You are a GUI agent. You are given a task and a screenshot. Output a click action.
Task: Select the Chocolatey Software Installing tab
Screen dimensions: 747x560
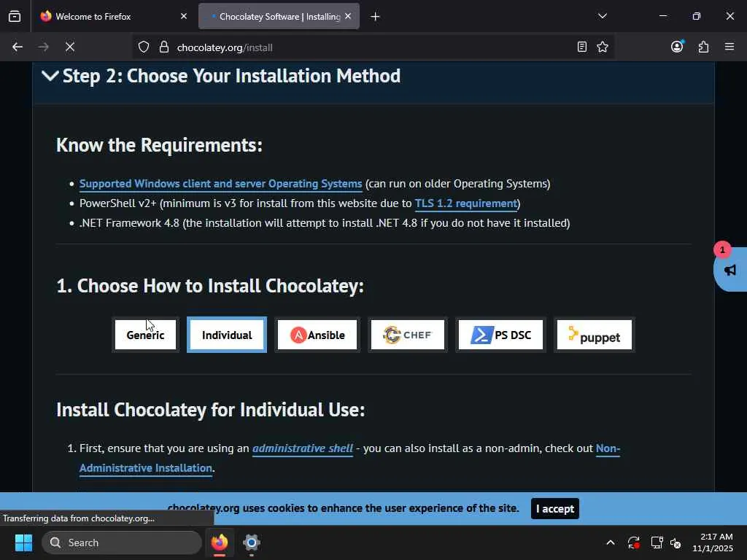click(279, 16)
